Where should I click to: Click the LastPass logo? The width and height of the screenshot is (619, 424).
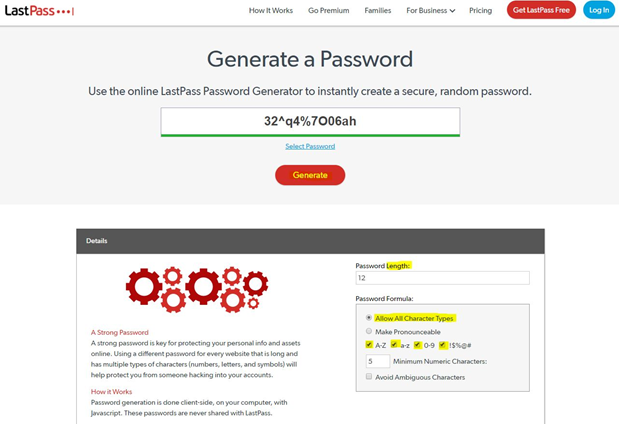pos(39,11)
